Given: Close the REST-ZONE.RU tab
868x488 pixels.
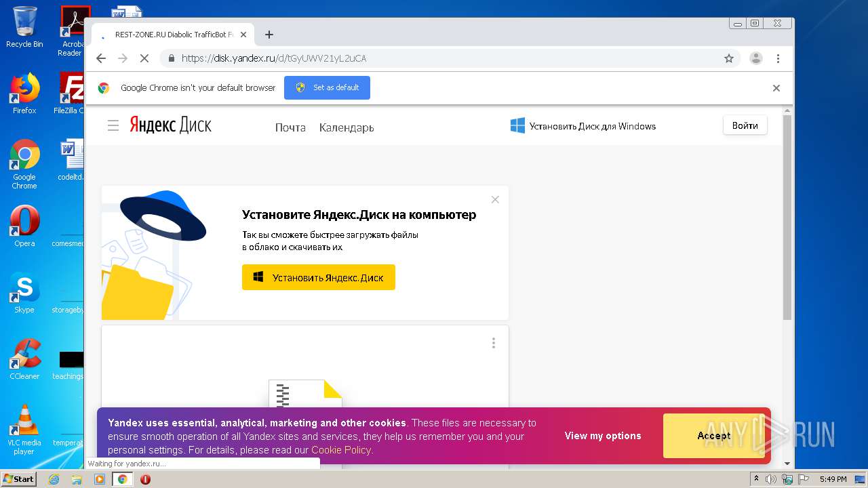Looking at the screenshot, I should 243,35.
